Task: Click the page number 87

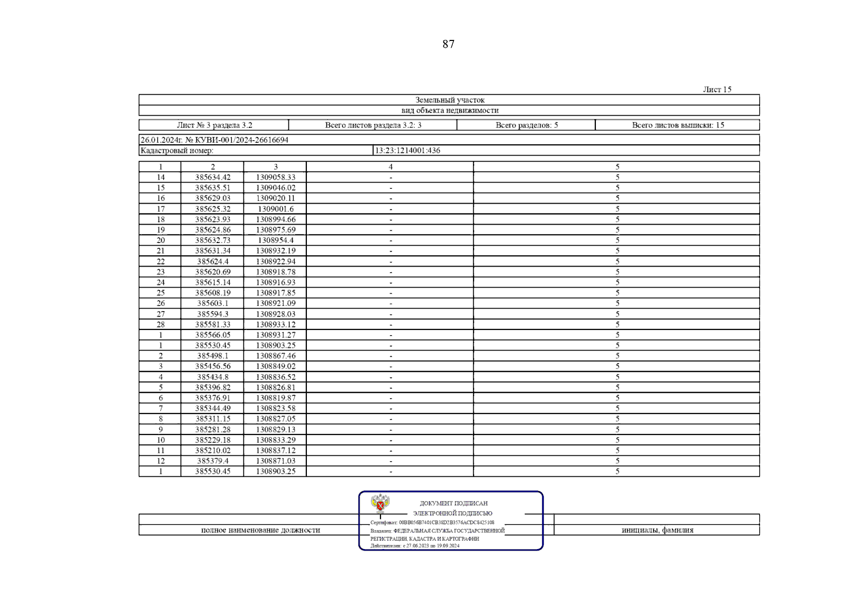Action: click(448, 45)
